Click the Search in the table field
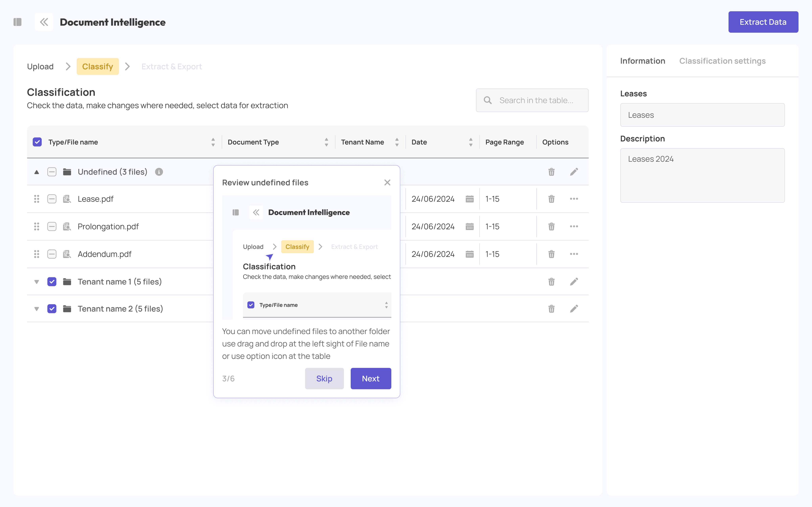 [x=536, y=100]
